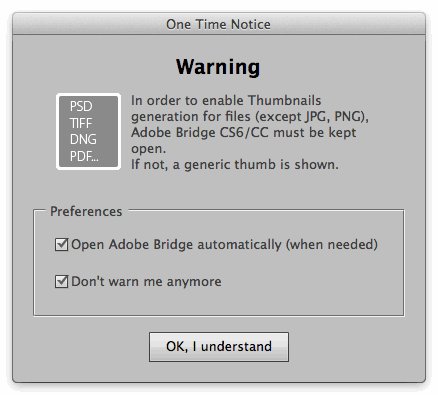Click the One Time Notice title bar

219,24
